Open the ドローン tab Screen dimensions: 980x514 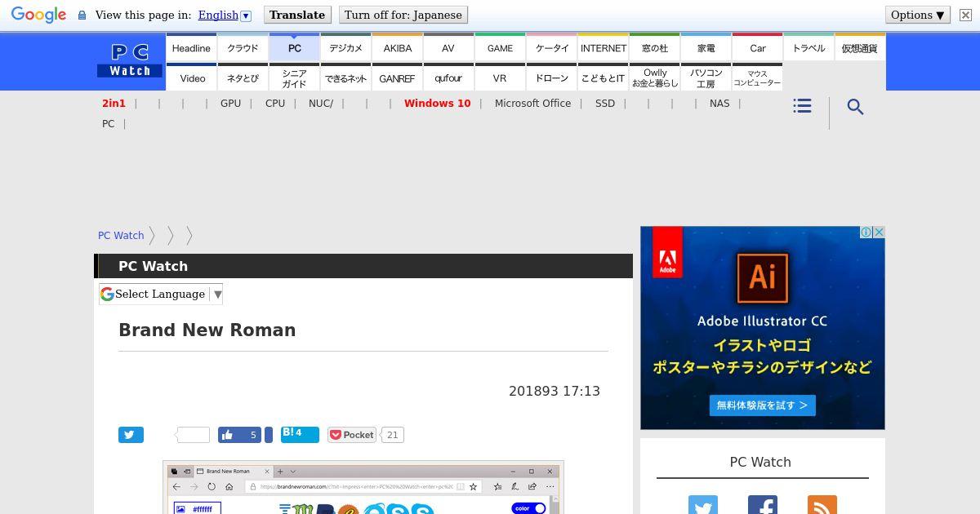pos(551,78)
